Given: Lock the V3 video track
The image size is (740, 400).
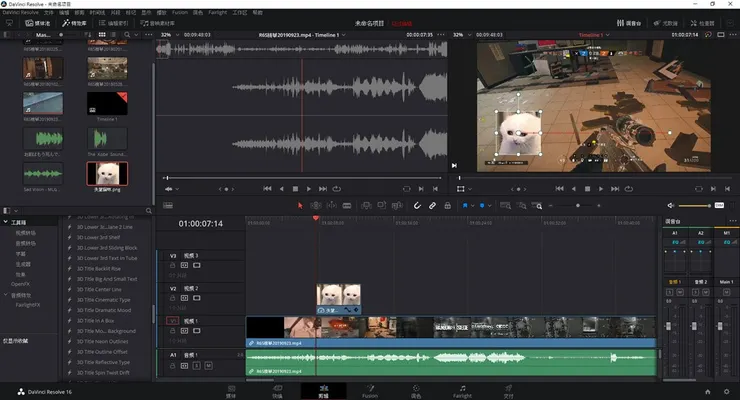Looking at the screenshot, I should click(172, 265).
